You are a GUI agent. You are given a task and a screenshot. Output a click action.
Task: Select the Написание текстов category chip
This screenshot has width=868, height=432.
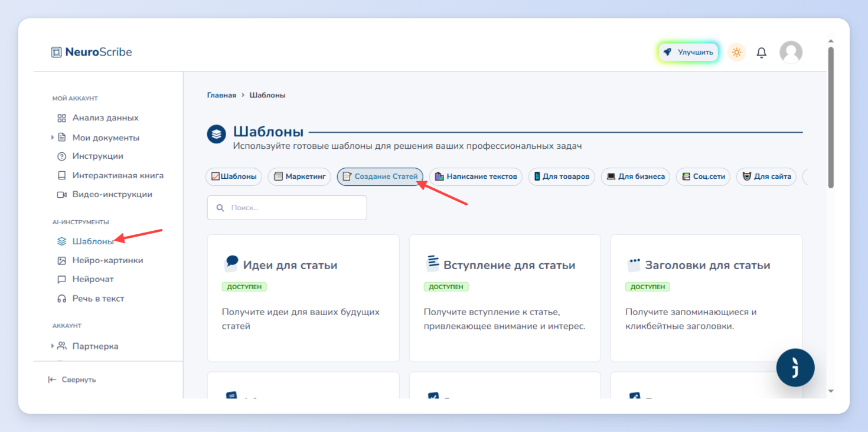point(476,176)
